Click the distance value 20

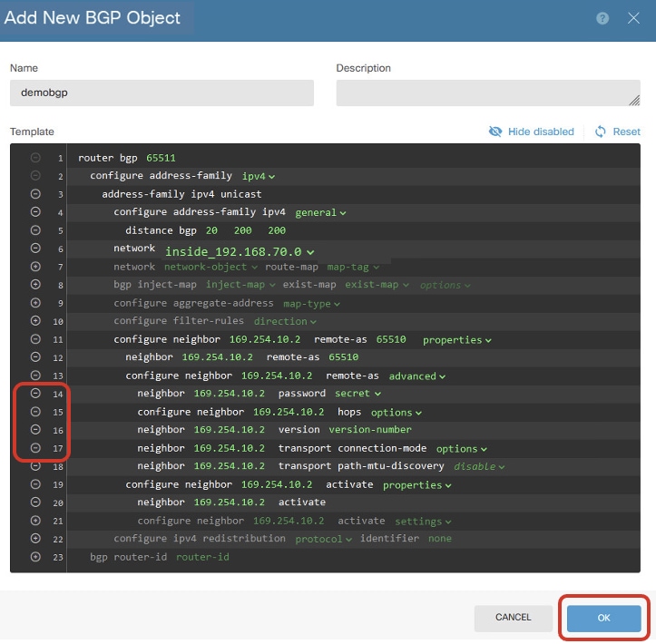(211, 230)
